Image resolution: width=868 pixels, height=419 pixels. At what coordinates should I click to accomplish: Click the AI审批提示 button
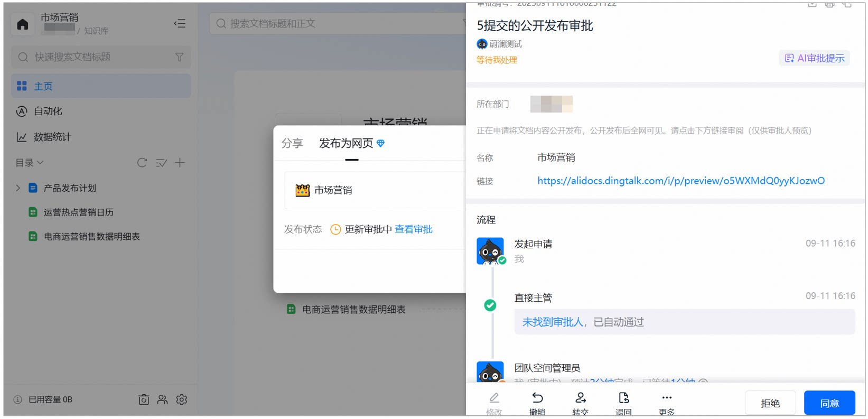tap(815, 58)
